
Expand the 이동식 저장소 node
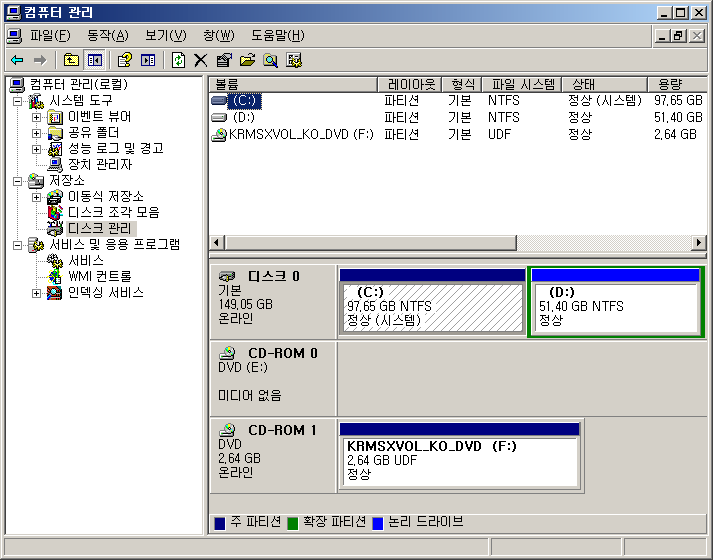click(36, 197)
